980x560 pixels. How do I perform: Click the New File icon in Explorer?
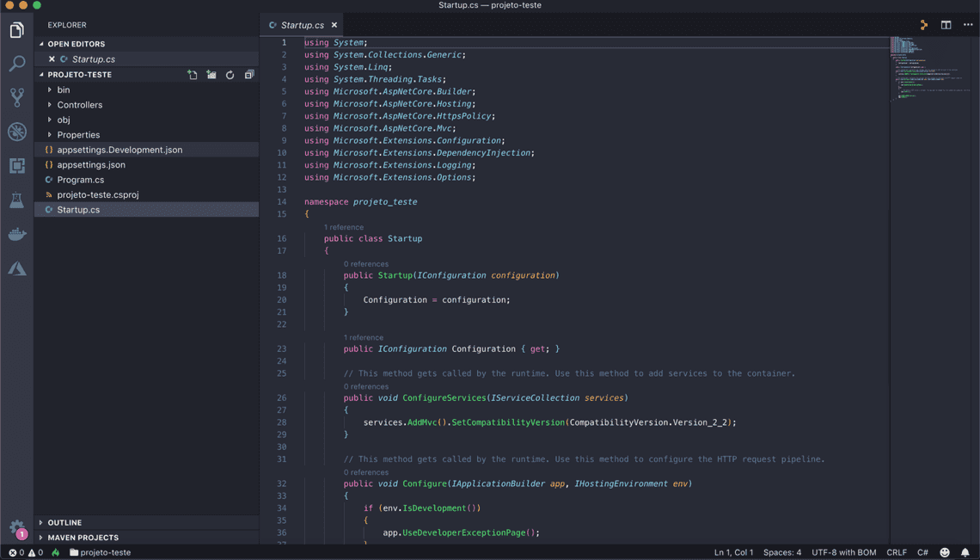click(193, 74)
